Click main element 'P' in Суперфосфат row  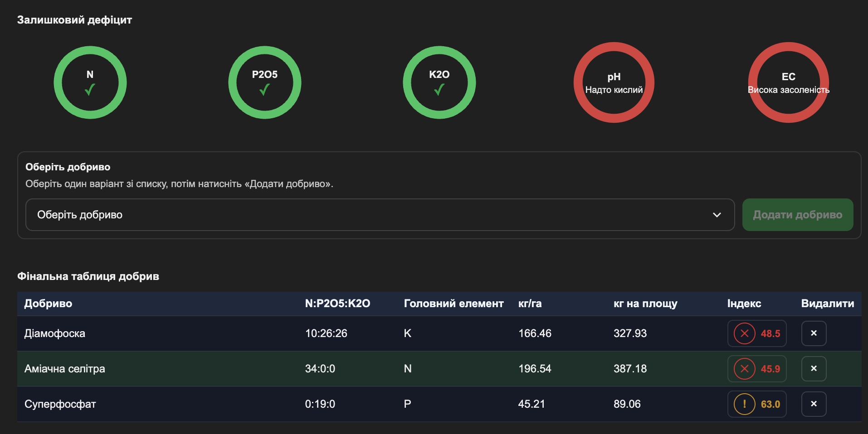pyautogui.click(x=407, y=404)
